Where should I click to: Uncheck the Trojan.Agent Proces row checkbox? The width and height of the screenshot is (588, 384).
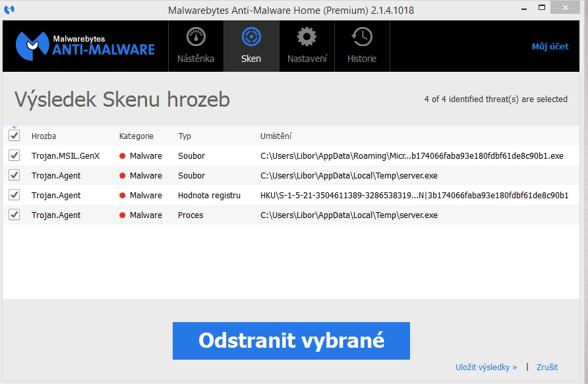pos(15,215)
